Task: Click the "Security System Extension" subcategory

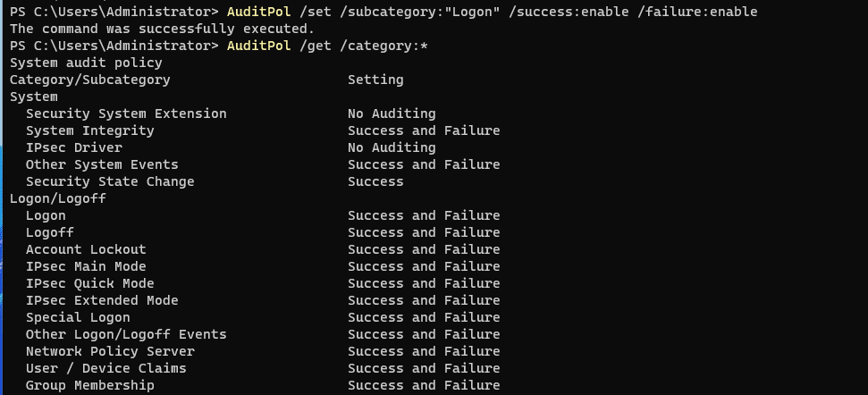Action: pos(126,113)
